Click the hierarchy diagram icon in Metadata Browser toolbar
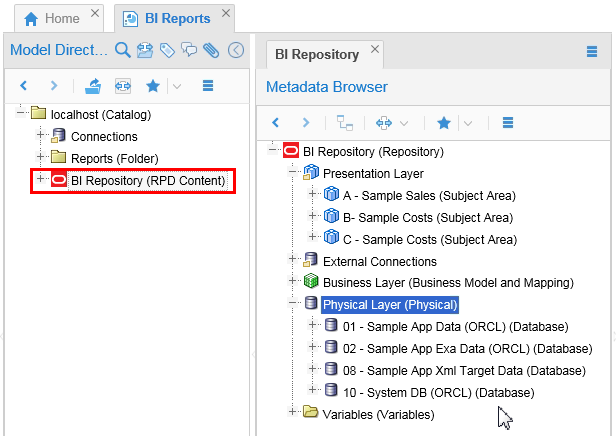 (x=345, y=123)
